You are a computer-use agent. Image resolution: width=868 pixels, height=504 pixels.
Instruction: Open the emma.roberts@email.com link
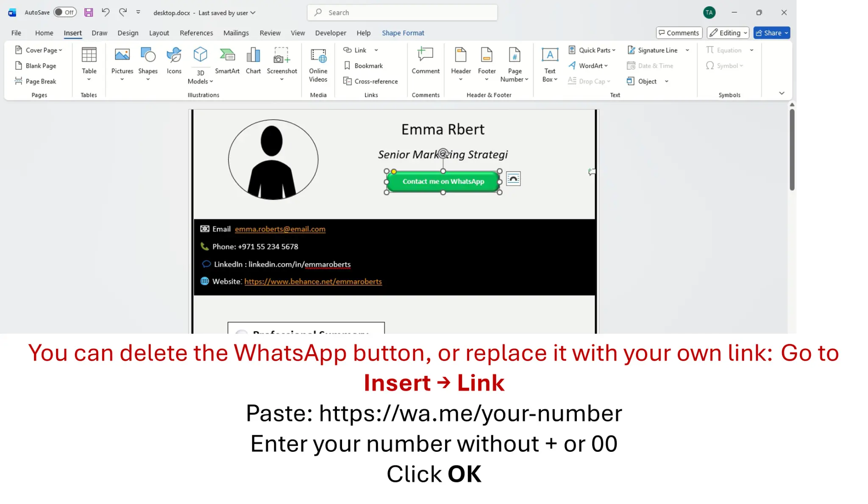pyautogui.click(x=280, y=229)
